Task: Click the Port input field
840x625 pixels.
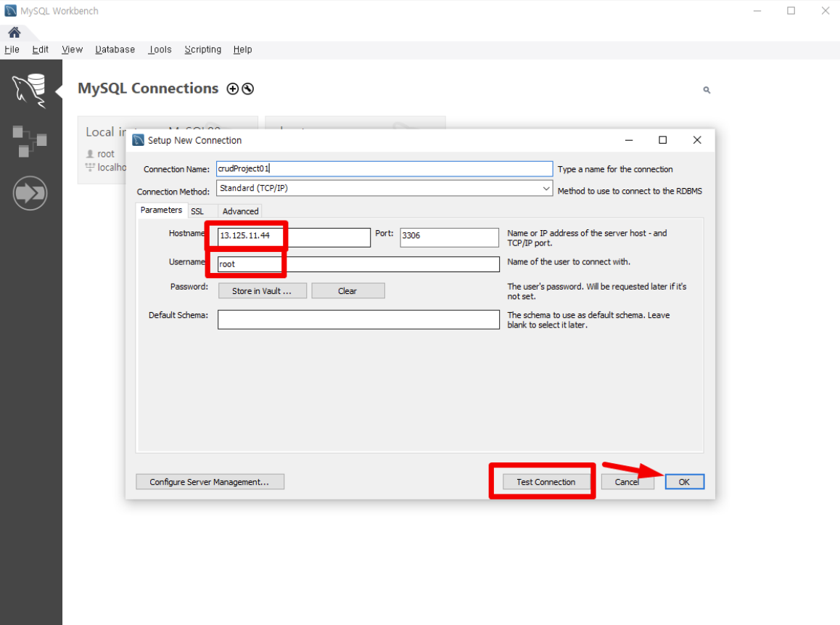Action: coord(449,236)
